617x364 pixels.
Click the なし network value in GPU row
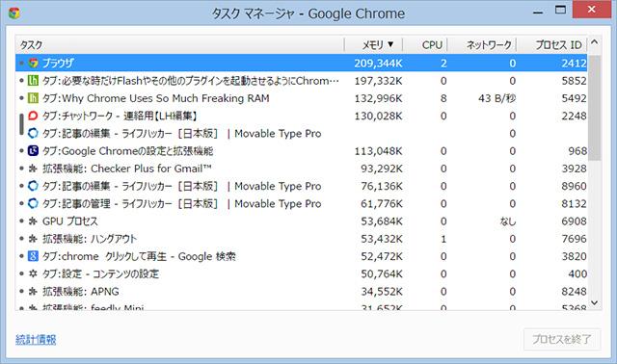click(x=508, y=221)
